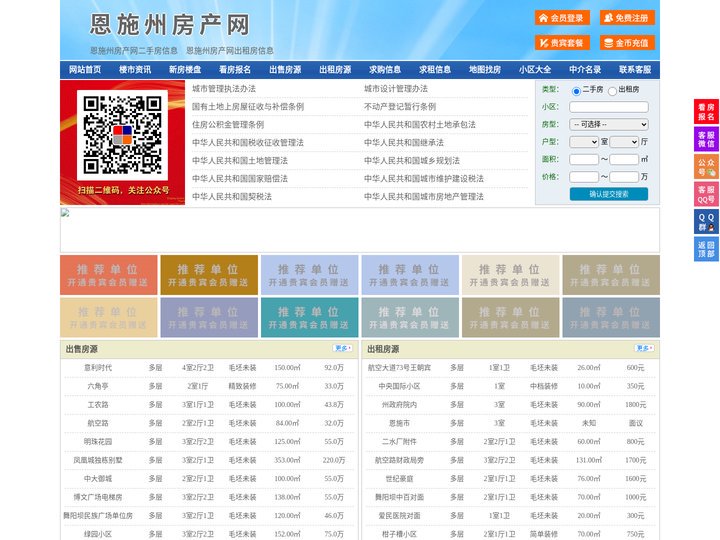Click 更多 in the 出售房源 header
This screenshot has height=540, width=720.
(343, 349)
